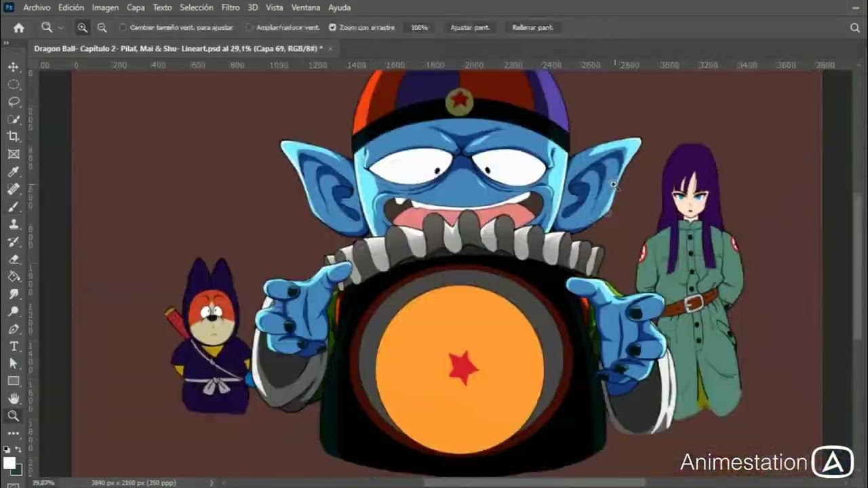The height and width of the screenshot is (488, 868).
Task: Choose Zoom In mode in options bar
Action: pyautogui.click(x=82, y=28)
